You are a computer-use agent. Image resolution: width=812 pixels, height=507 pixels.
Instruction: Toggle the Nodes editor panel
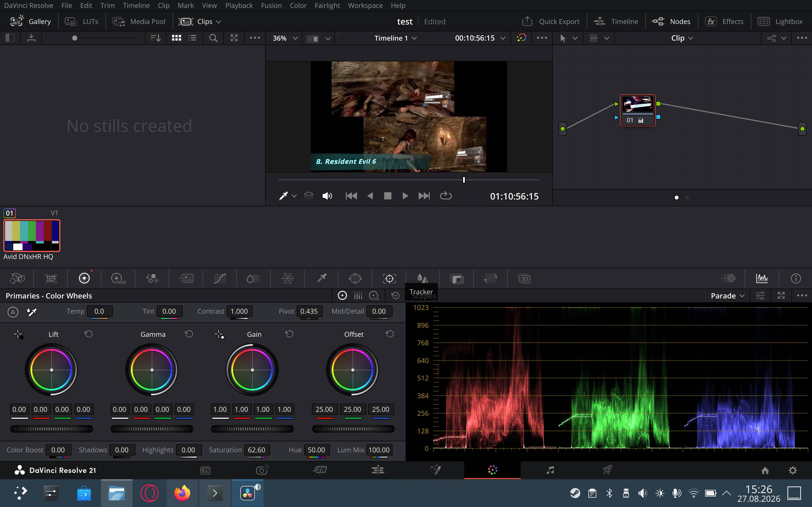click(671, 21)
